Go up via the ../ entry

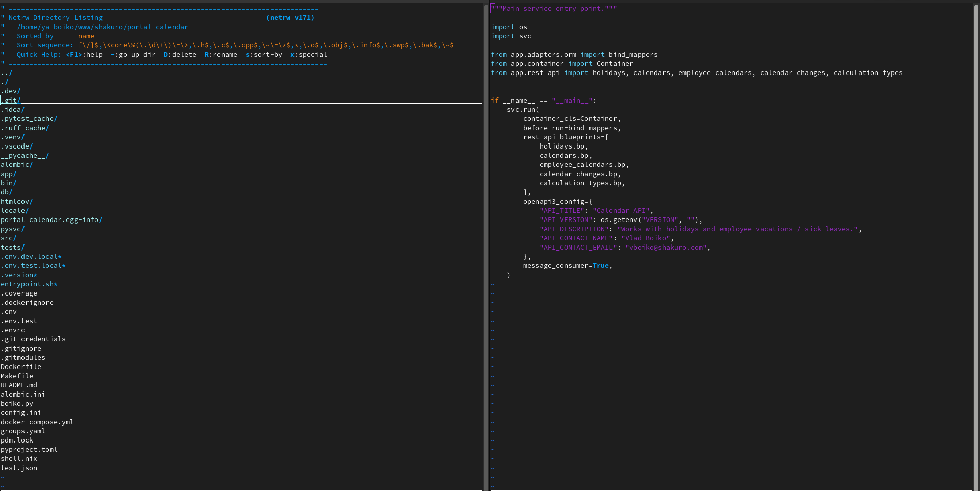7,73
